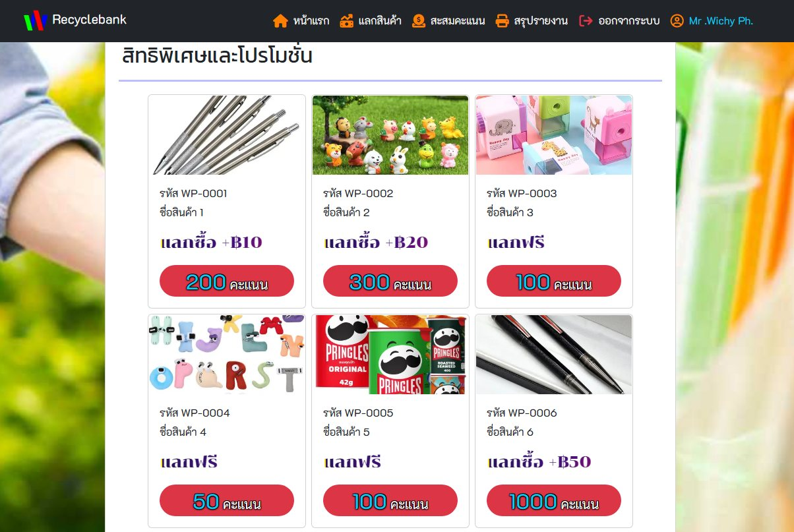Open the Mr .Wichy Ph. profile link

tap(721, 21)
